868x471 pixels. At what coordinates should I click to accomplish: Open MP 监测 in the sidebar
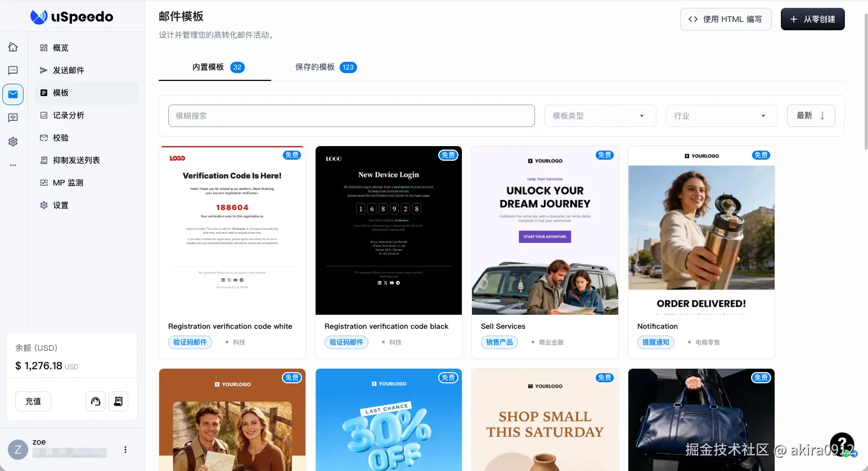click(87, 183)
